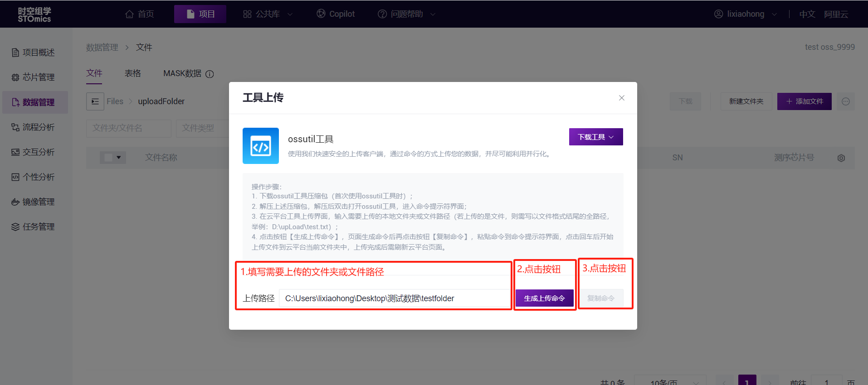Open 任务管理 in the sidebar

point(34,227)
